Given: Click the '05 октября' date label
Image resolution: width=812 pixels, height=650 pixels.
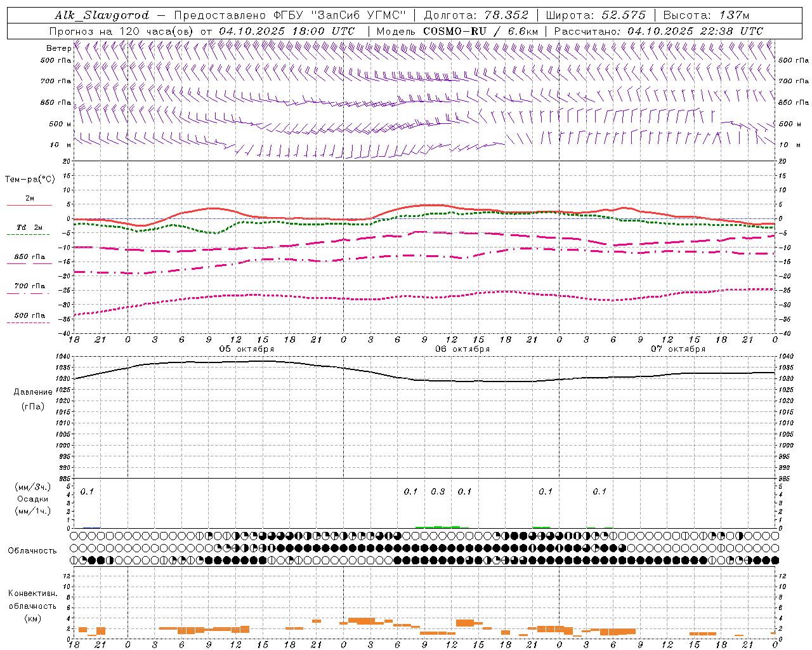Looking at the screenshot, I should click(247, 348).
